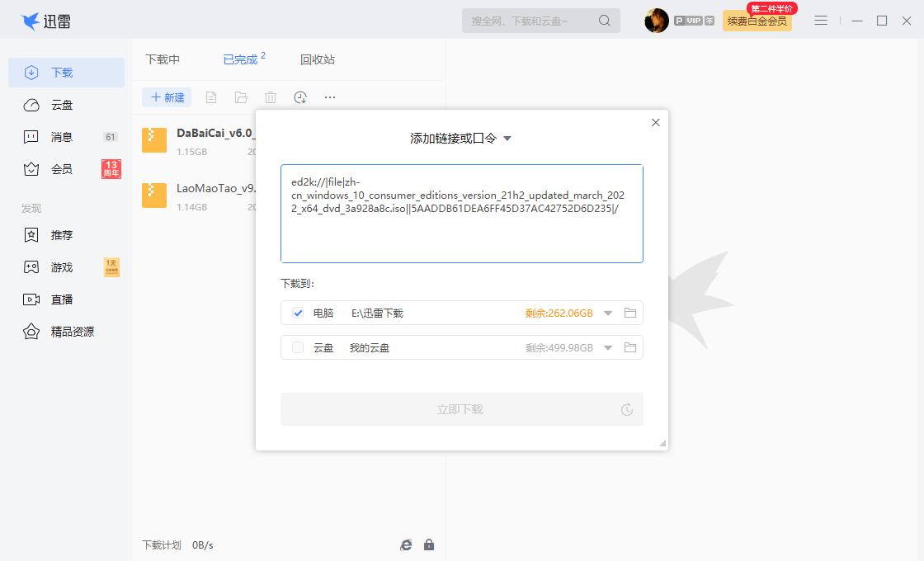Open the 游戏 games section
Screen dimensions: 924x561
[66, 266]
